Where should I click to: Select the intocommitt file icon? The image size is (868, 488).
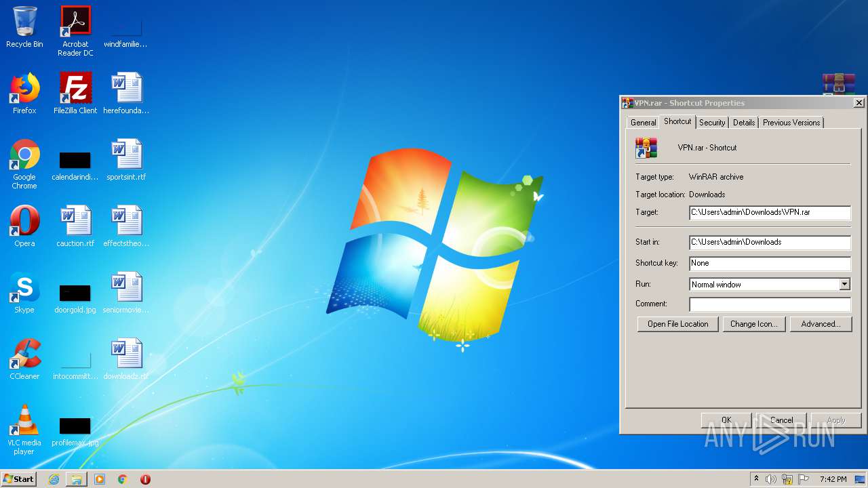pos(75,365)
